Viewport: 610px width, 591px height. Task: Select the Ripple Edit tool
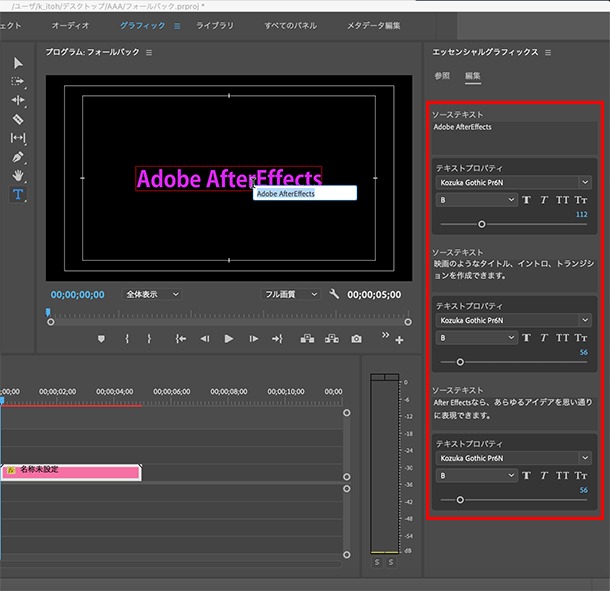[18, 100]
